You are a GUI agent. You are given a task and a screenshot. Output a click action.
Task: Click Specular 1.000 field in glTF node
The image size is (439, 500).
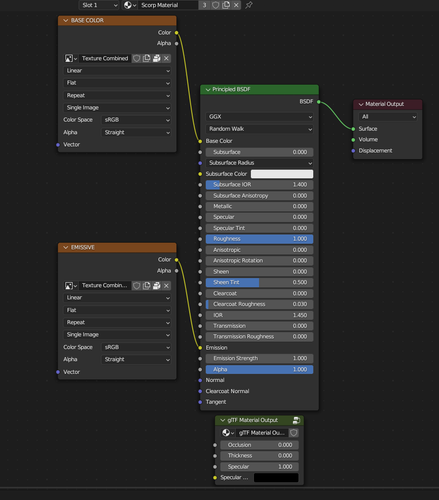pyautogui.click(x=259, y=467)
